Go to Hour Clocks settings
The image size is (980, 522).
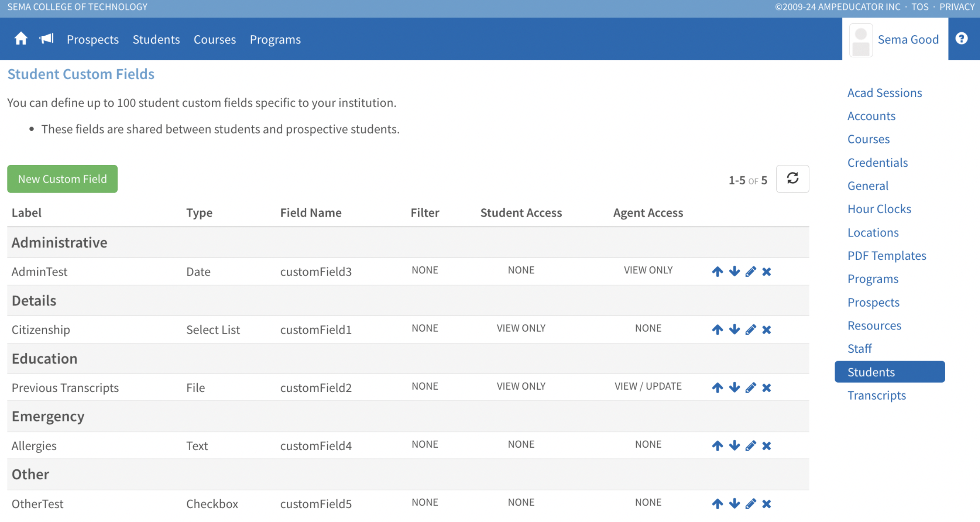pyautogui.click(x=879, y=209)
